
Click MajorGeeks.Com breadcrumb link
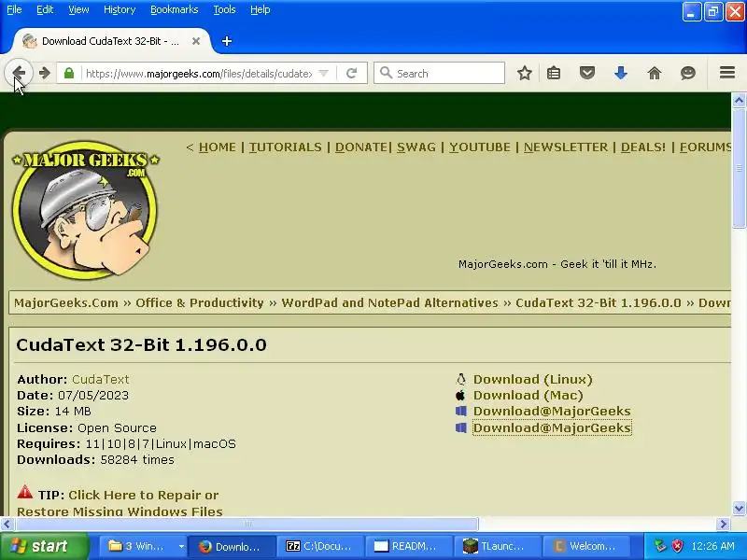point(66,302)
